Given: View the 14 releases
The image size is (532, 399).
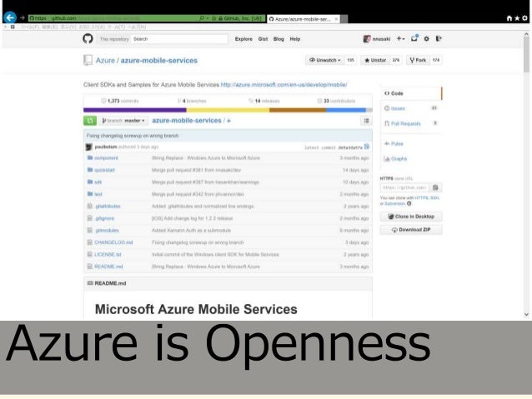Looking at the screenshot, I should click(264, 101).
